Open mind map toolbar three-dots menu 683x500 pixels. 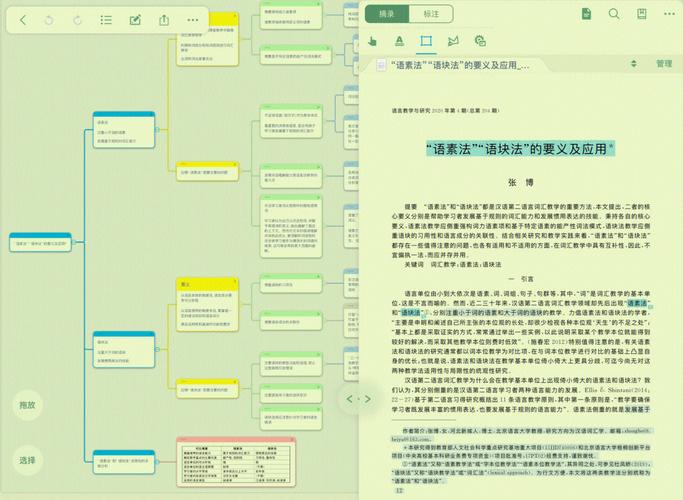click(x=193, y=20)
